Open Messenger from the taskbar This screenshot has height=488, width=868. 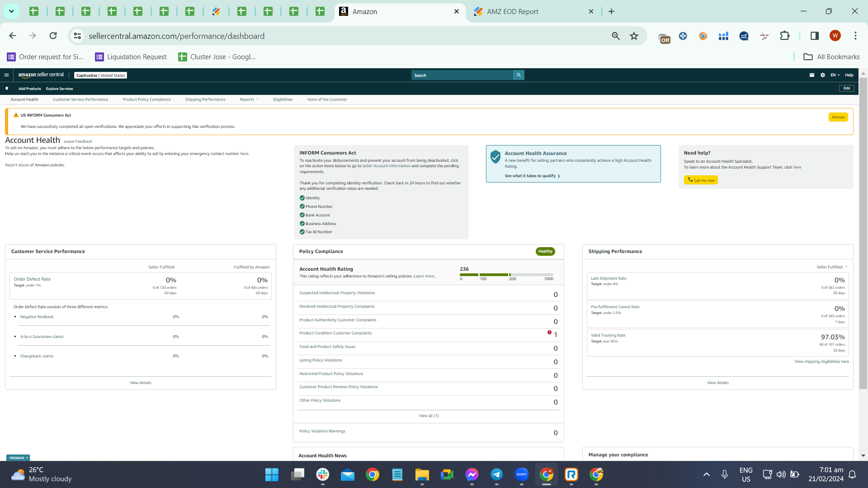[x=472, y=474]
